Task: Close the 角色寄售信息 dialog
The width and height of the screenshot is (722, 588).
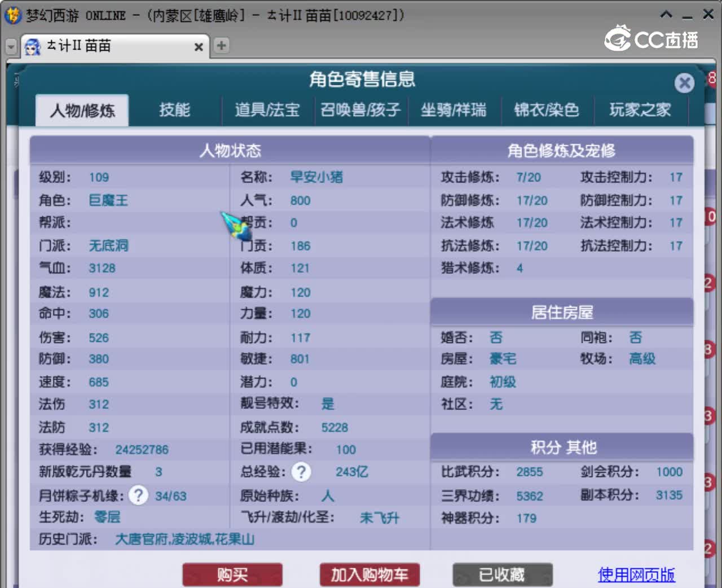Action: click(684, 84)
